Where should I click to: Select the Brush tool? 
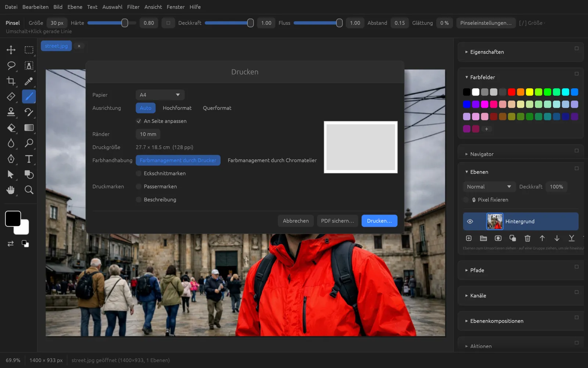point(29,96)
